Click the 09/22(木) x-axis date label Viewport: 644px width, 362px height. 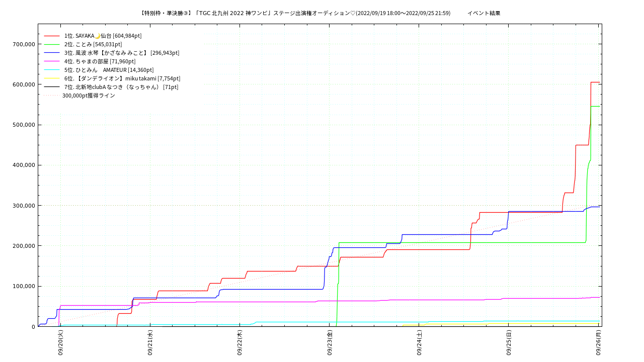pos(239,343)
